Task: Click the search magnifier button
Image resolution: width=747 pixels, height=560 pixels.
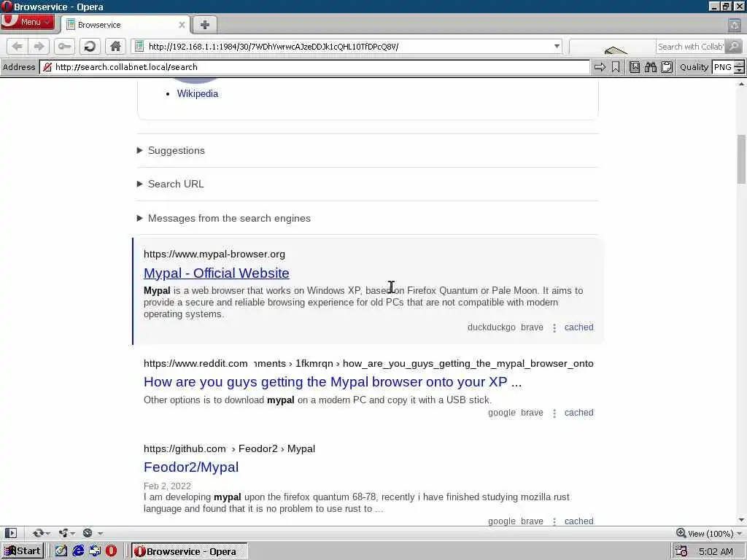Action: tap(734, 46)
